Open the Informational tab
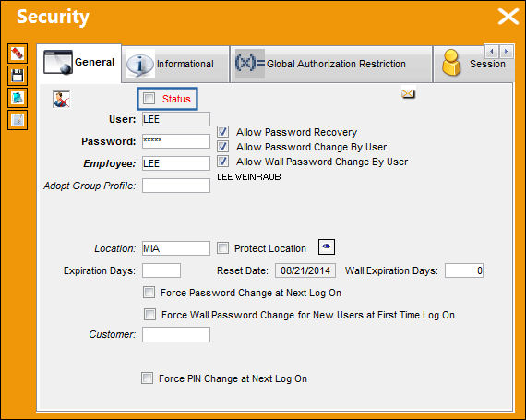This screenshot has height=420, width=526. [x=175, y=64]
